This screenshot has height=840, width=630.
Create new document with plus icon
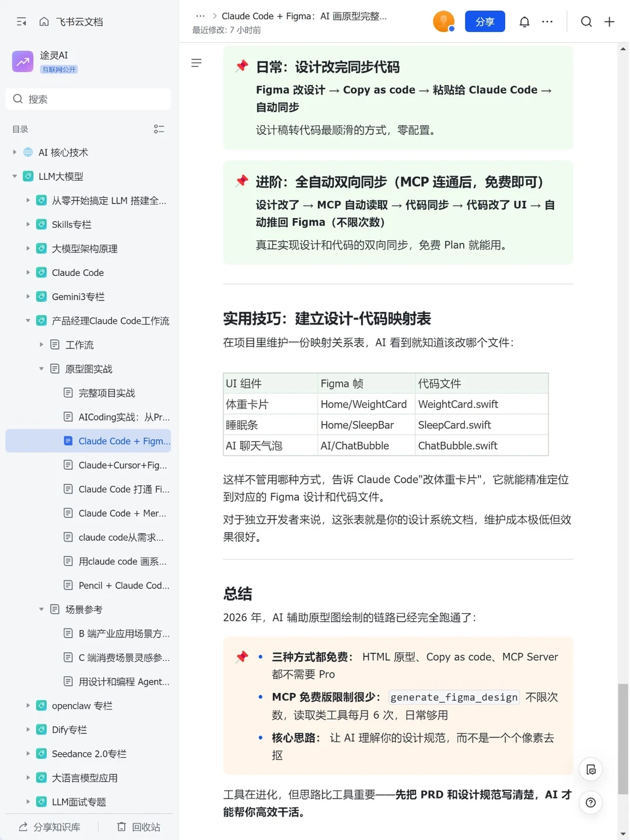[x=610, y=22]
